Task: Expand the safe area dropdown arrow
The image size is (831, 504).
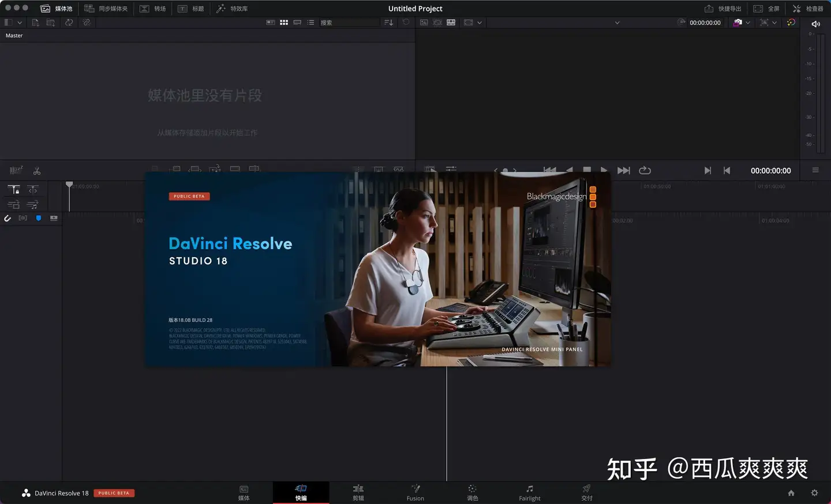Action: click(480, 23)
